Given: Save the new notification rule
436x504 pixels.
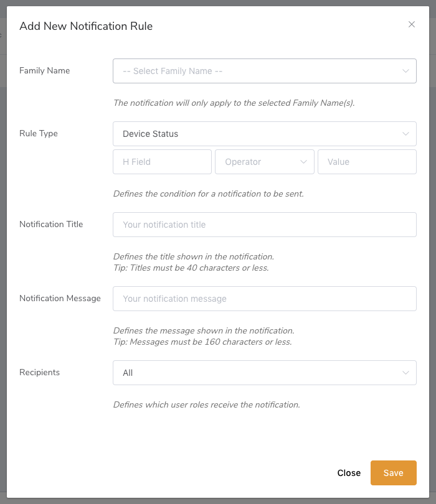Looking at the screenshot, I should 394,473.
